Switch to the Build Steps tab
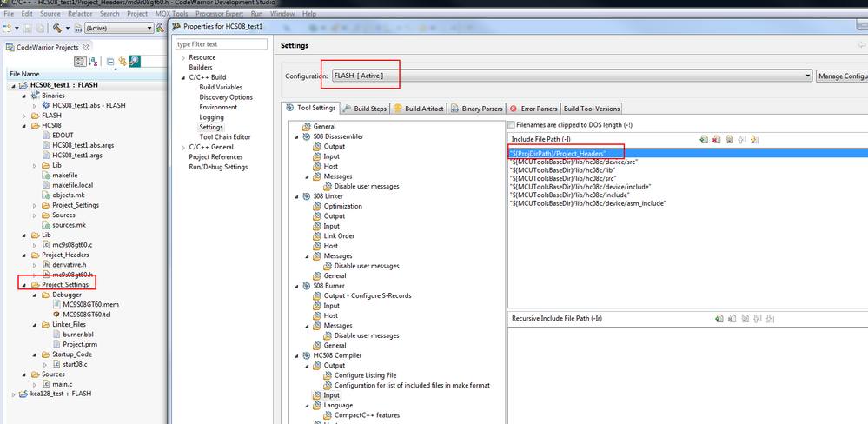The width and height of the screenshot is (868, 424). (x=364, y=109)
